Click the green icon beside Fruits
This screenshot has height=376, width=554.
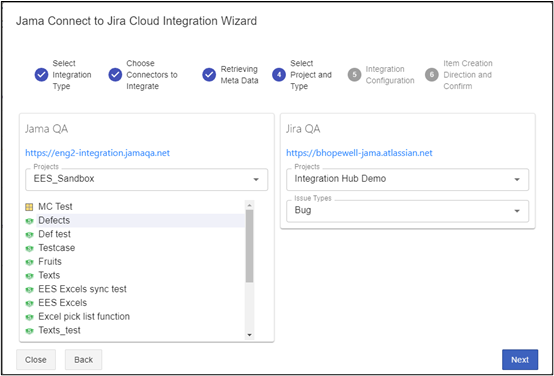(x=29, y=263)
